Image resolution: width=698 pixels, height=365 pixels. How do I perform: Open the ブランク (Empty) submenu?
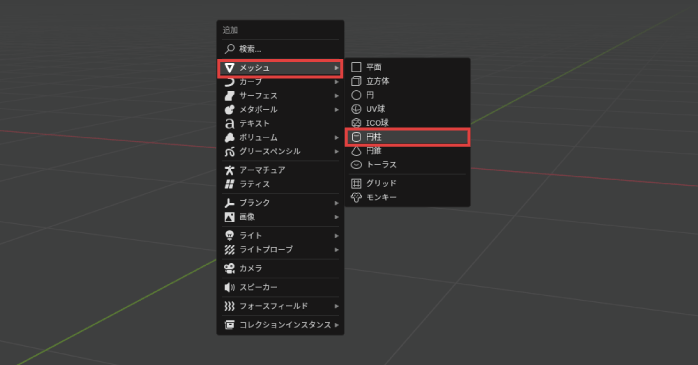[280, 203]
